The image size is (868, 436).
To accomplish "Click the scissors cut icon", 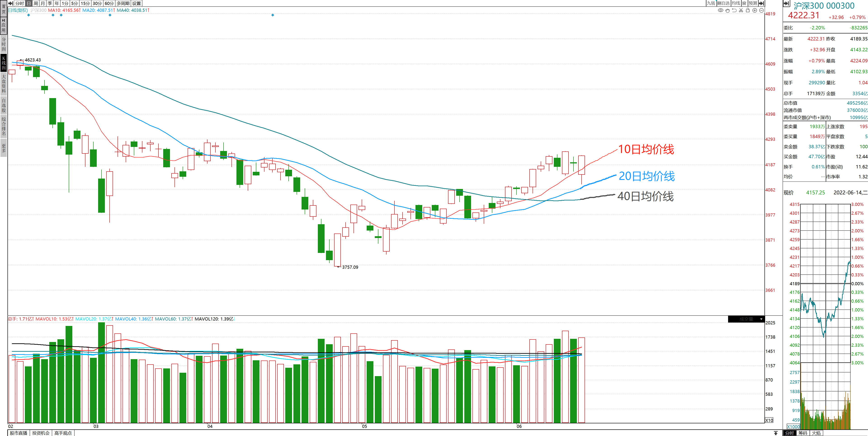I will click(x=741, y=10).
